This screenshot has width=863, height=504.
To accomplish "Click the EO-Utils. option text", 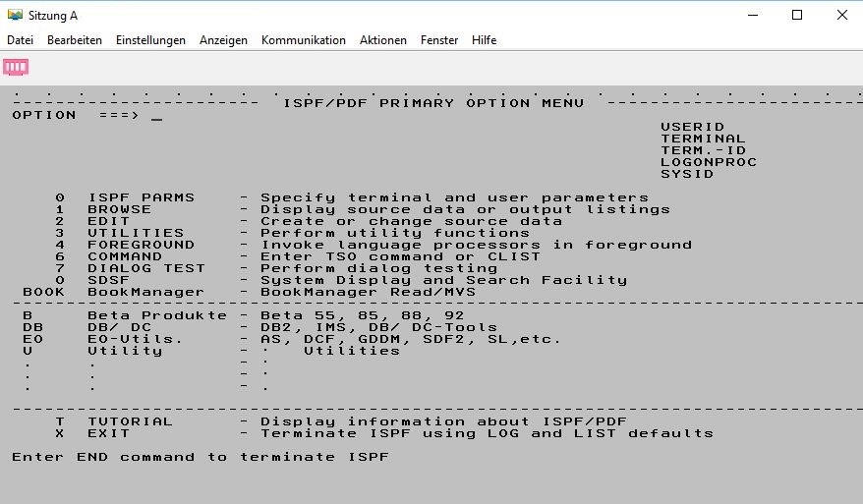I will point(135,340).
